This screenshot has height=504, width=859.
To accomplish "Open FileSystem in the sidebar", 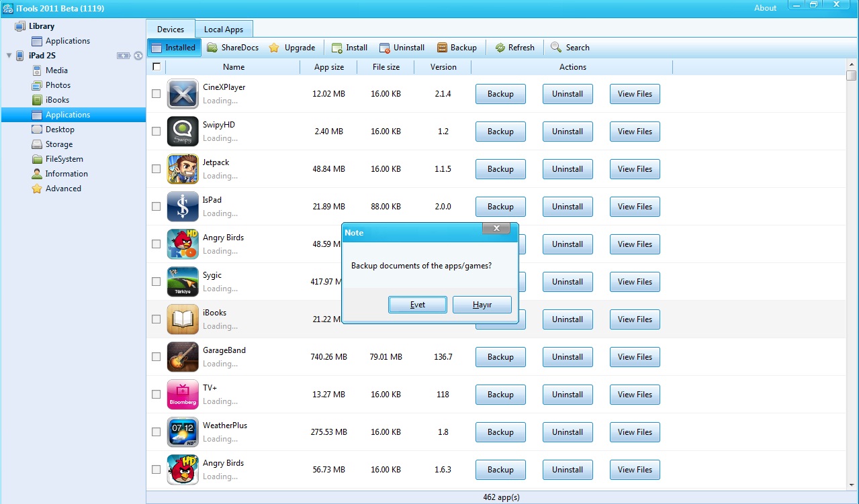I will pos(64,159).
